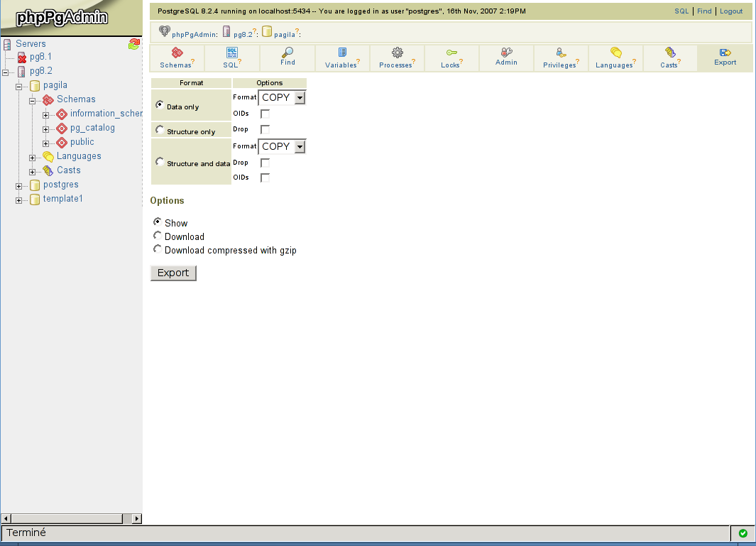Click the Privileges icon
This screenshot has width=756, height=546.
coord(561,53)
